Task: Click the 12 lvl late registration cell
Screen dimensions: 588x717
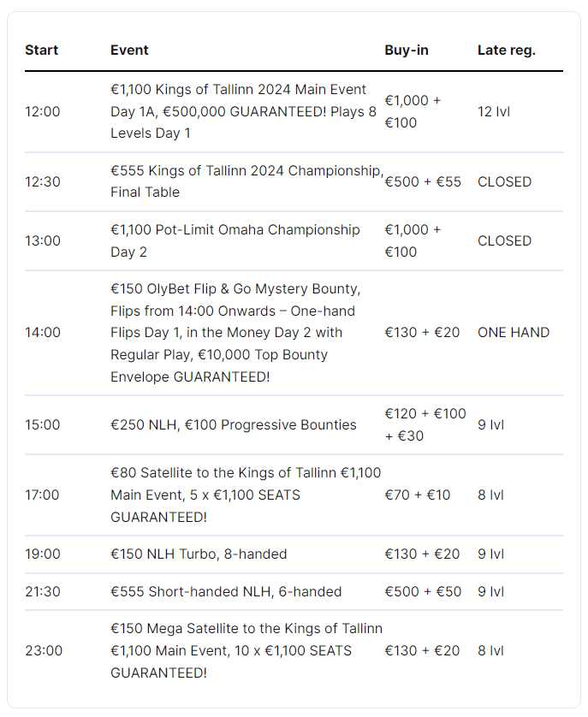Action: (x=494, y=111)
